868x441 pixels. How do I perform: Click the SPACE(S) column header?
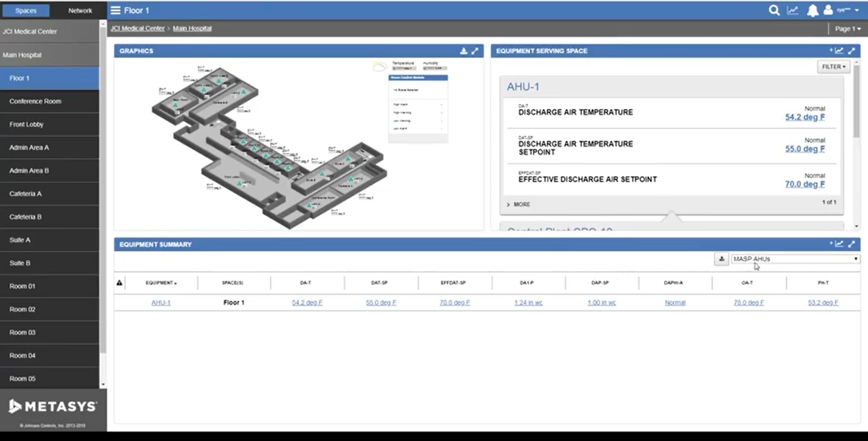click(x=232, y=283)
